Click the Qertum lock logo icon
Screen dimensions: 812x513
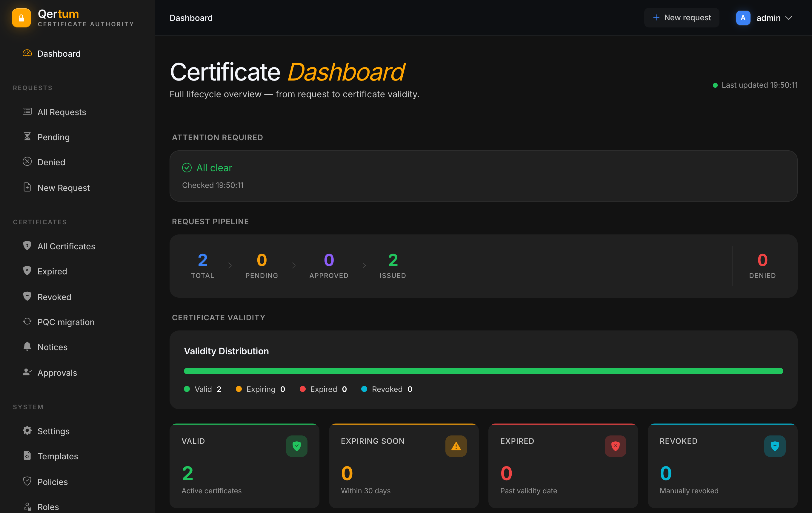tap(21, 18)
